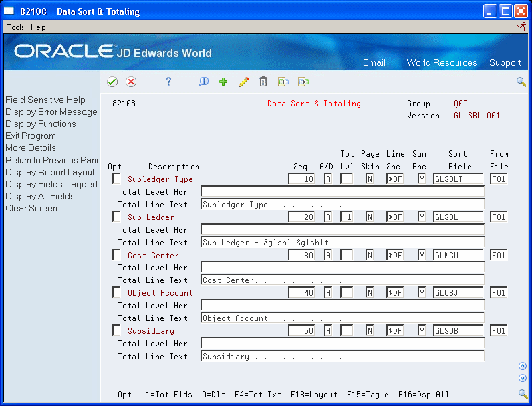
Task: Choose Display Functions option
Action: tap(40, 124)
